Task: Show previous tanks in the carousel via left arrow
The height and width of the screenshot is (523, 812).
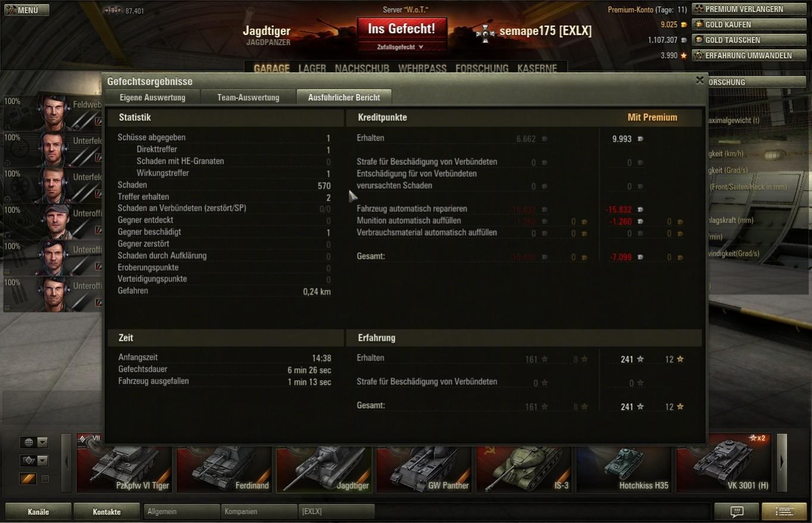Action: coord(67,462)
